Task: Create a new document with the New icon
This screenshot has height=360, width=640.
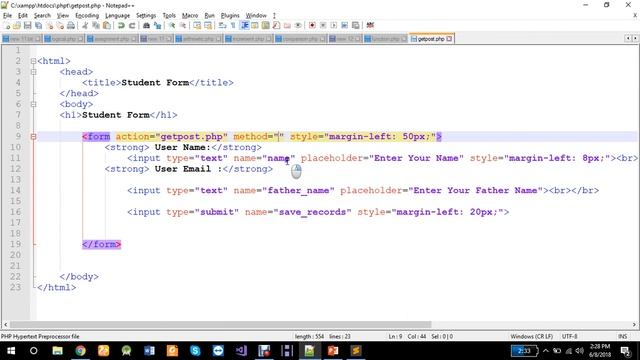Action: pyautogui.click(x=7, y=25)
